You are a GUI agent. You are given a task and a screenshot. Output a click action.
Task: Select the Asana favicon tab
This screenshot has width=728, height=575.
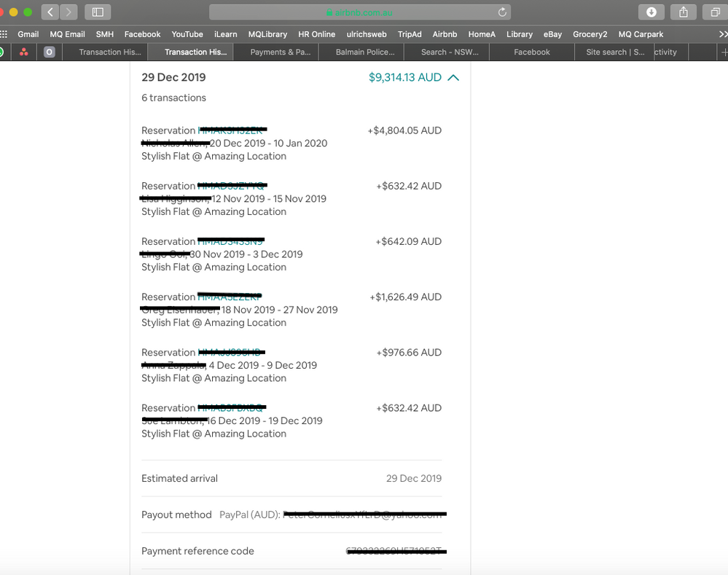(23, 52)
